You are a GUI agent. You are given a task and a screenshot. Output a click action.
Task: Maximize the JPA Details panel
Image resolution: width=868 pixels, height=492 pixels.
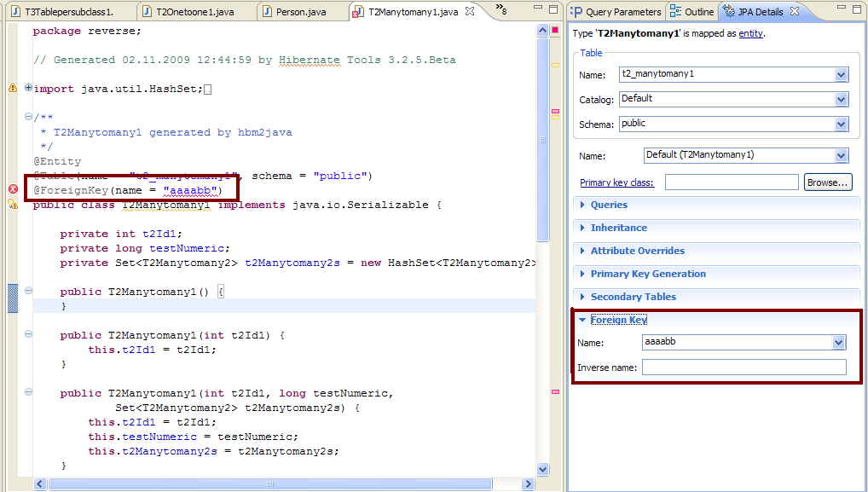point(857,9)
